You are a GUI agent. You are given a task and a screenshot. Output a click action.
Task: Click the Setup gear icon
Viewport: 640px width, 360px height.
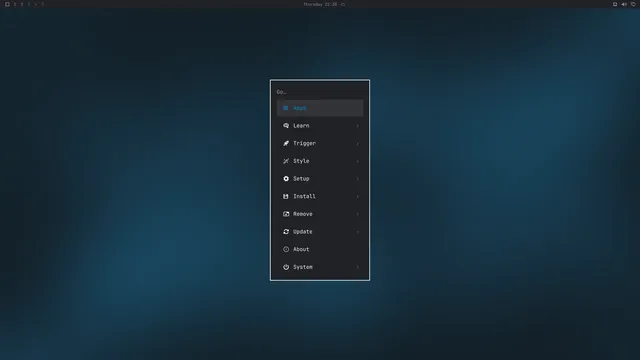(286, 179)
